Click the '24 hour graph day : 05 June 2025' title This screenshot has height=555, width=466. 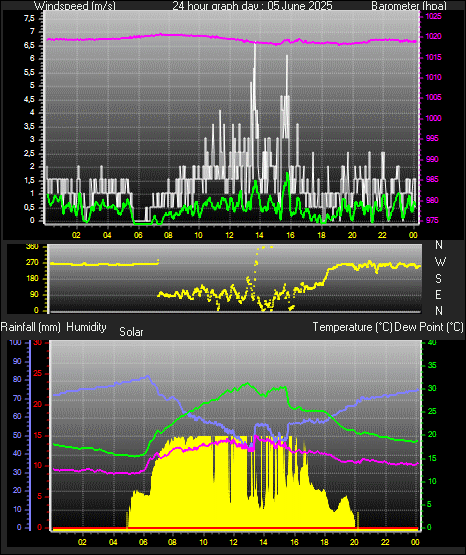tap(252, 6)
